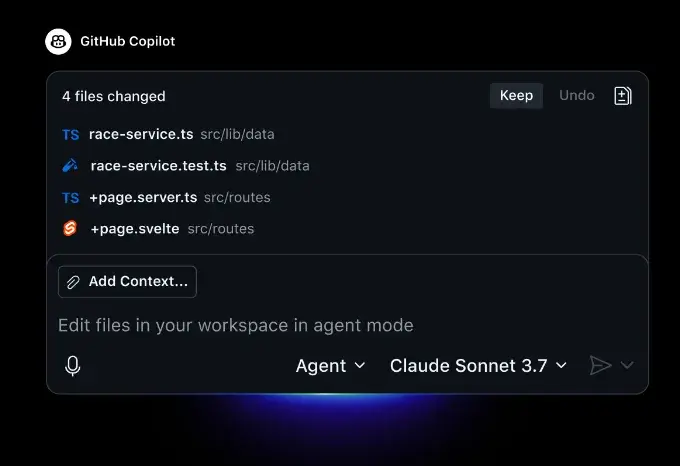Click the Svelte icon beside +page.svelte
680x466 pixels.
point(70,229)
